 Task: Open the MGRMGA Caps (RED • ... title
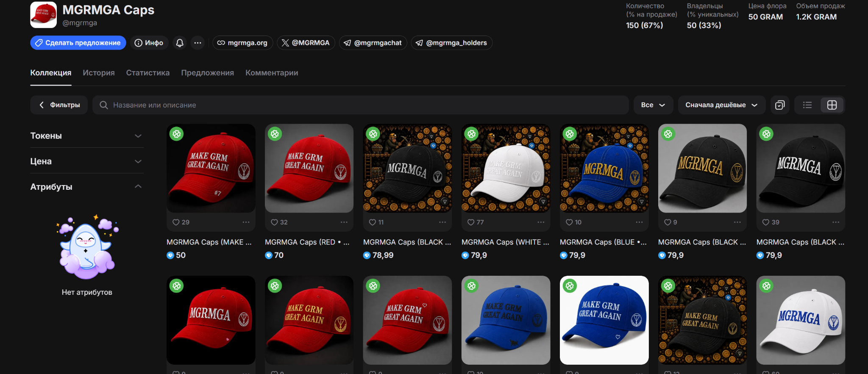pos(307,242)
